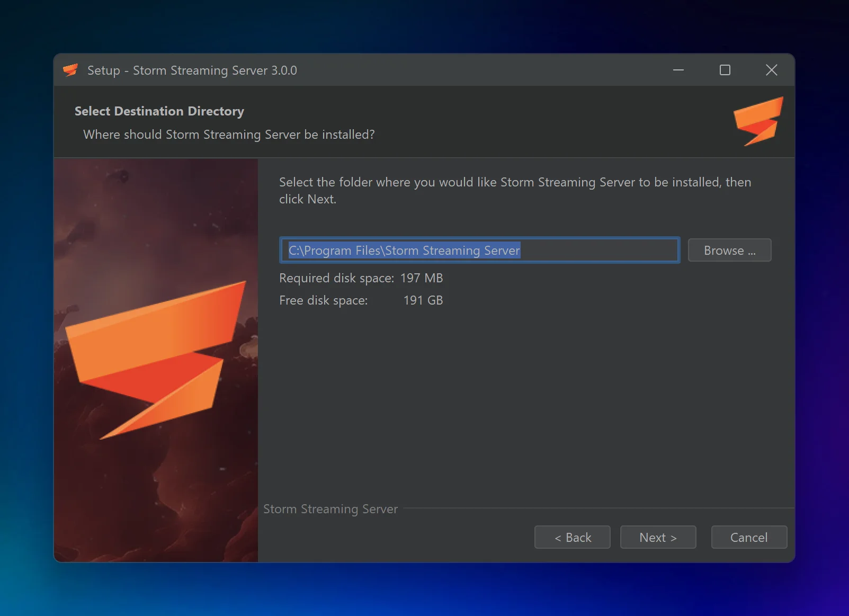
Task: Cancel the Storm Streaming Server installation
Action: 749,537
